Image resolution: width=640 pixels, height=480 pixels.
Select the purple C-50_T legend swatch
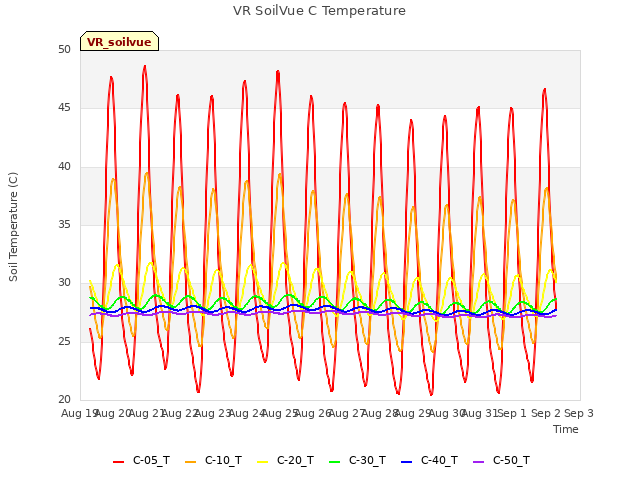pos(478,461)
